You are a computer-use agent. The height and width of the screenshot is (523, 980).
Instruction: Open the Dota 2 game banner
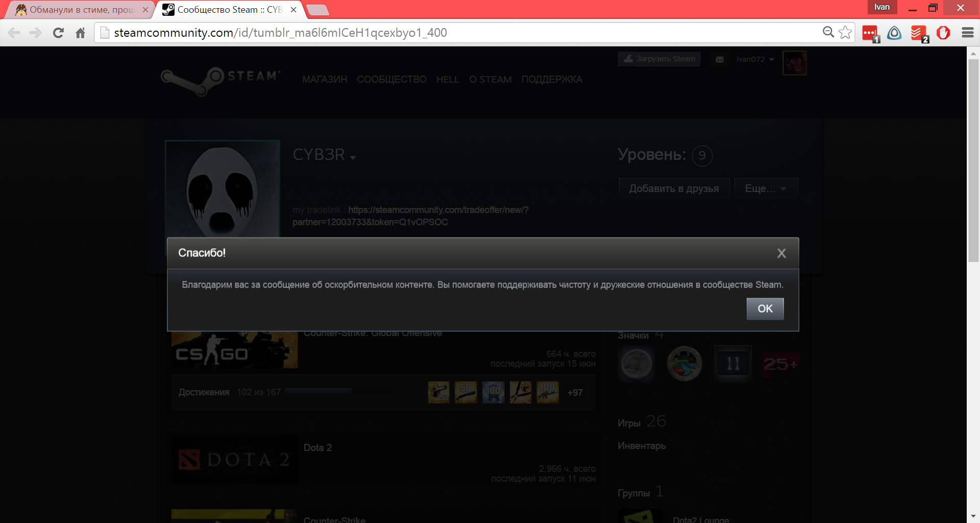coord(234,459)
